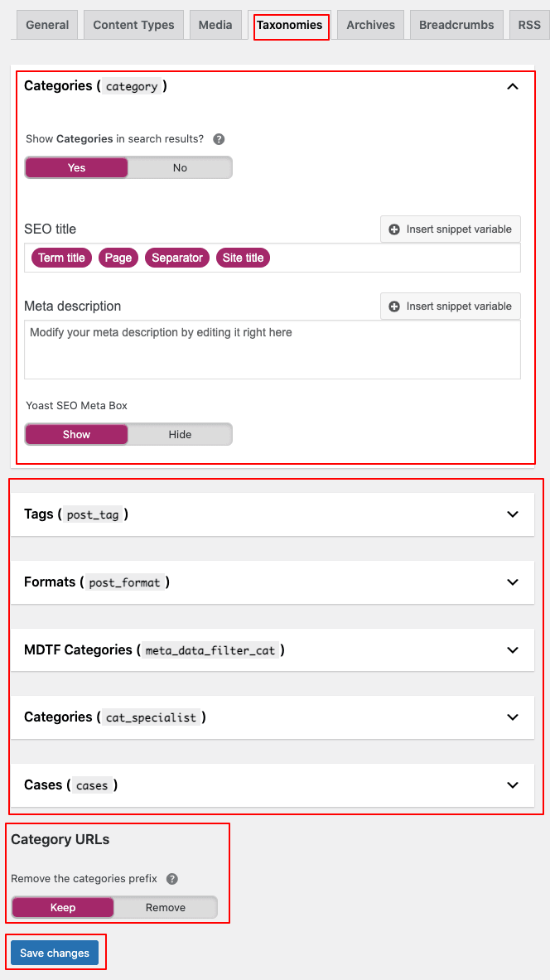The image size is (550, 980).
Task: Expand the Formats (post_format) section
Action: (513, 582)
